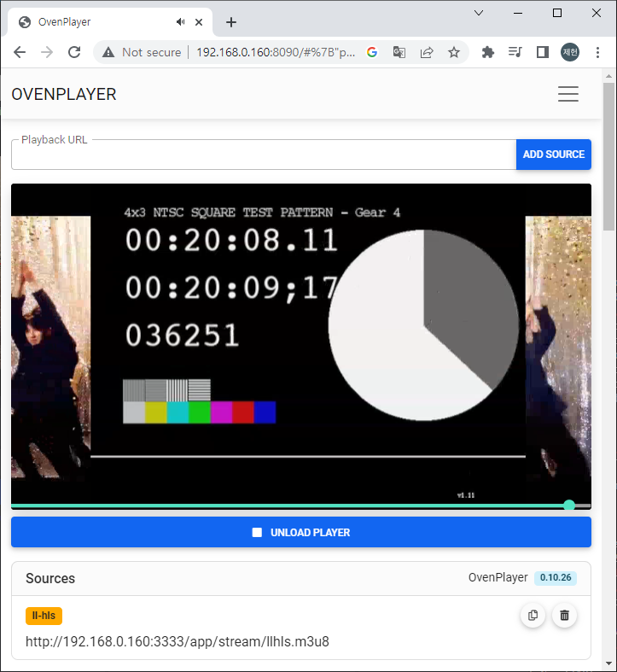Click the video progress bar handle

569,505
